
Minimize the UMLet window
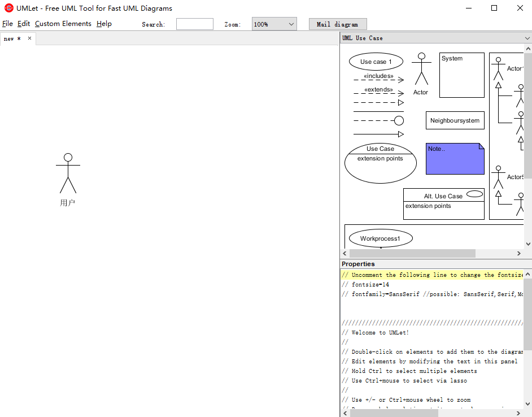469,8
